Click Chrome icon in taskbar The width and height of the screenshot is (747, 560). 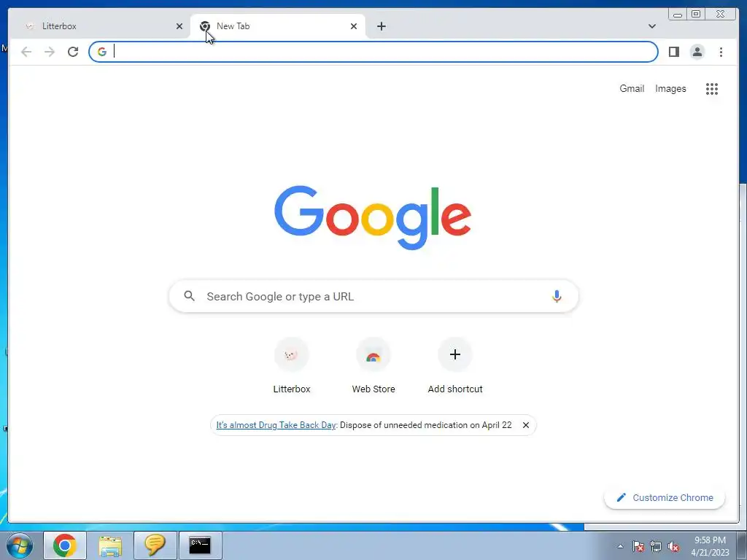tap(65, 545)
